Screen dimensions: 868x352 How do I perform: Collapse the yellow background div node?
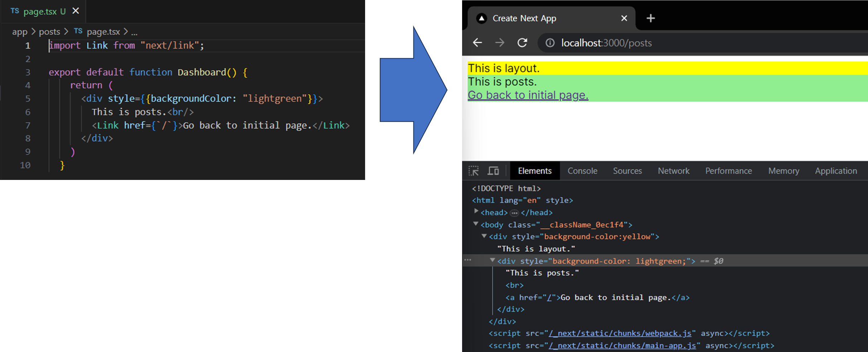pyautogui.click(x=484, y=236)
